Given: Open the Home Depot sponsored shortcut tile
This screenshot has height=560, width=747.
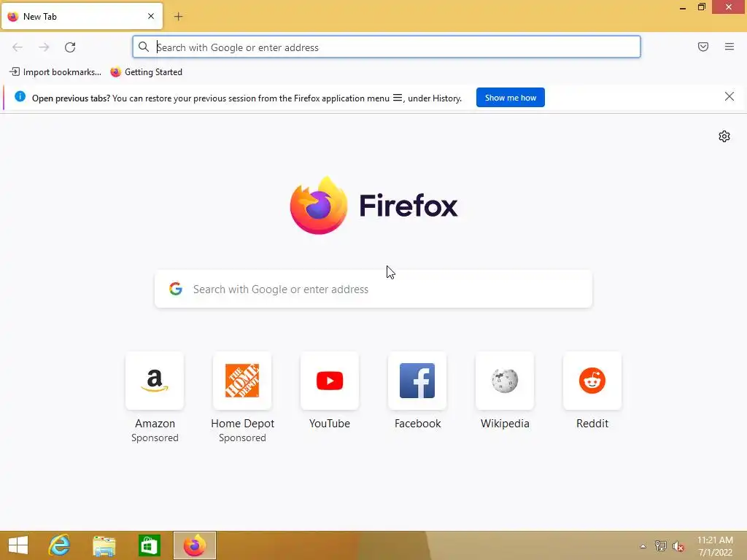Looking at the screenshot, I should [x=242, y=381].
